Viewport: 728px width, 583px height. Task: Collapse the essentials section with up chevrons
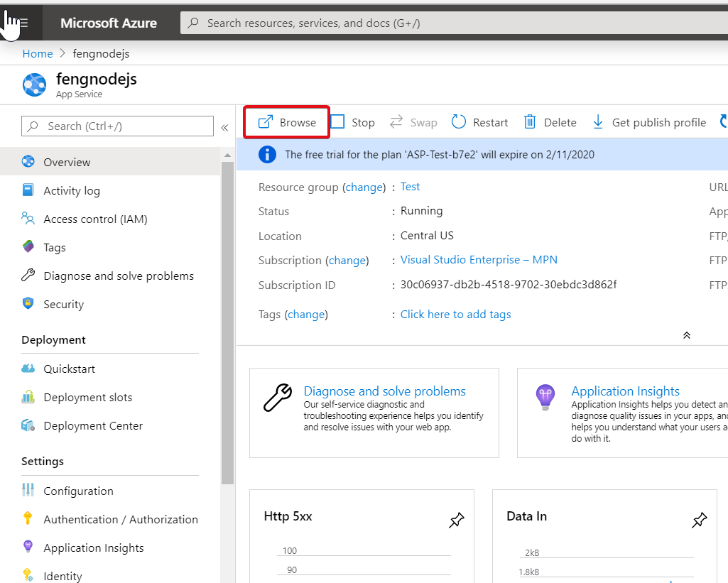[x=687, y=335]
